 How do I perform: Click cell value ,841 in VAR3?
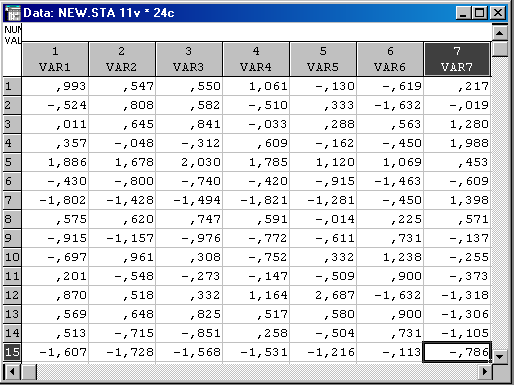pyautogui.click(x=189, y=124)
